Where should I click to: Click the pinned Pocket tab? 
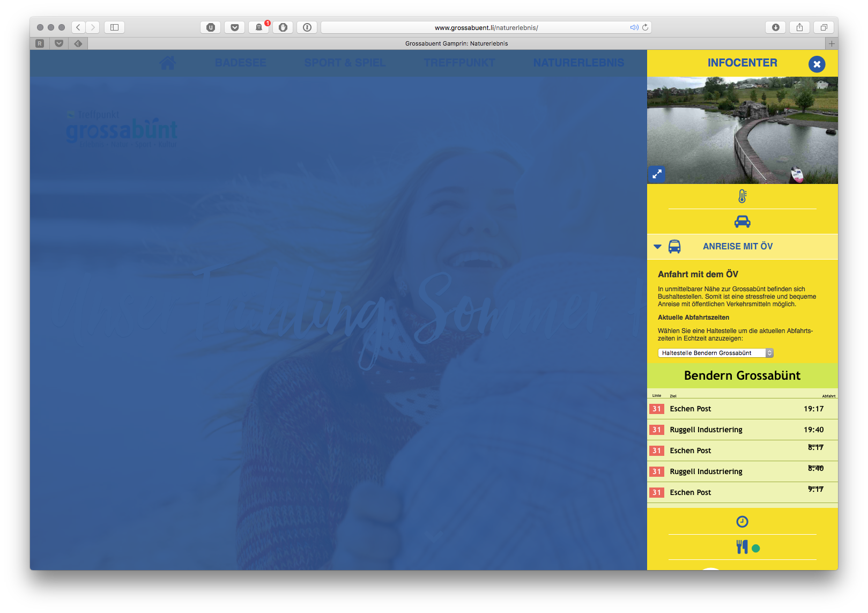[59, 43]
